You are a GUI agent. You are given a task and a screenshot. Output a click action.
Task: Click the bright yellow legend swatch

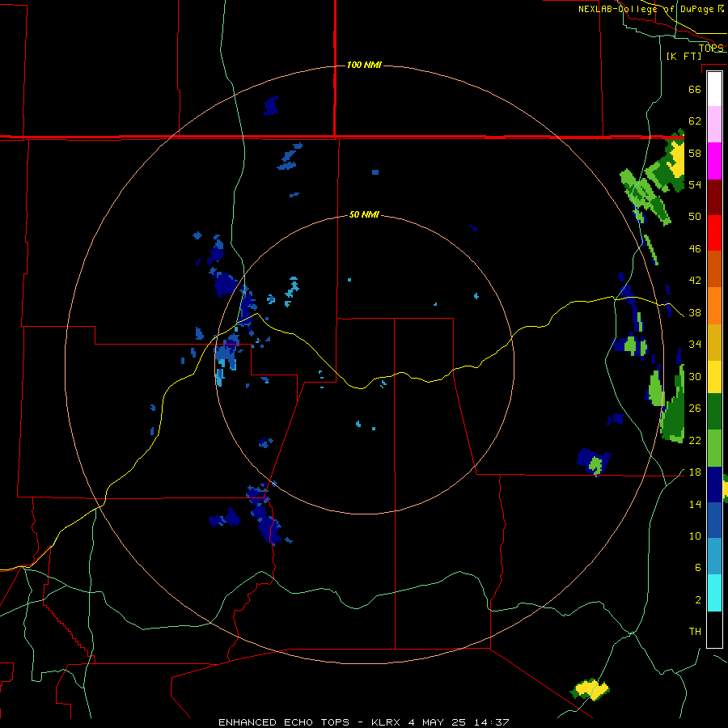point(714,377)
